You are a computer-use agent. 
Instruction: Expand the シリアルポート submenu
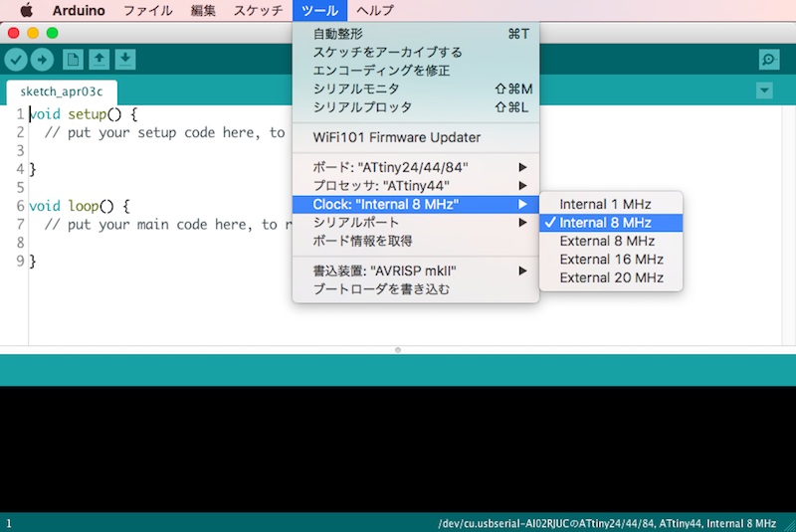pos(416,222)
